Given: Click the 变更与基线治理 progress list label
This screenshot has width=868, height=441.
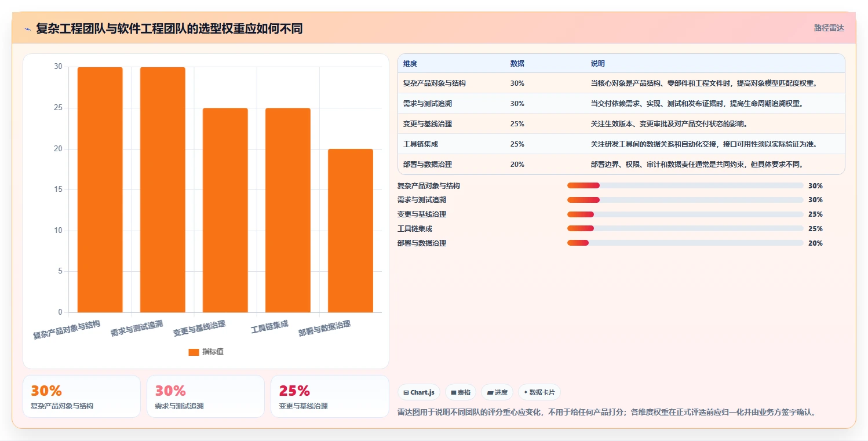Looking at the screenshot, I should 422,214.
